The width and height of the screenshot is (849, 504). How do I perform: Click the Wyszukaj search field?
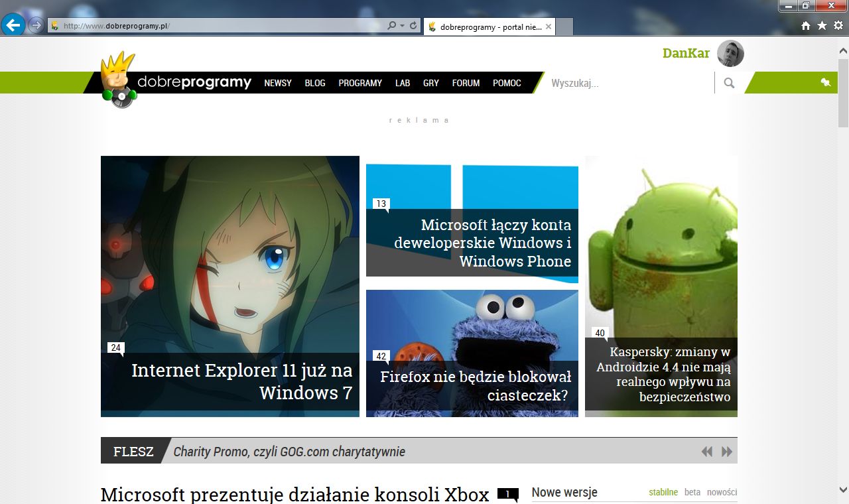(x=630, y=83)
